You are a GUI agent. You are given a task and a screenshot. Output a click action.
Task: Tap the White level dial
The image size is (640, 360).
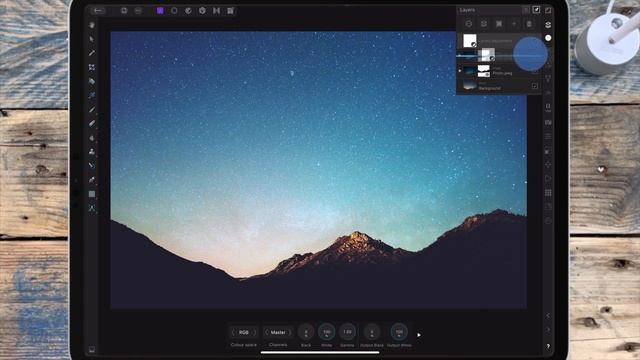327,333
